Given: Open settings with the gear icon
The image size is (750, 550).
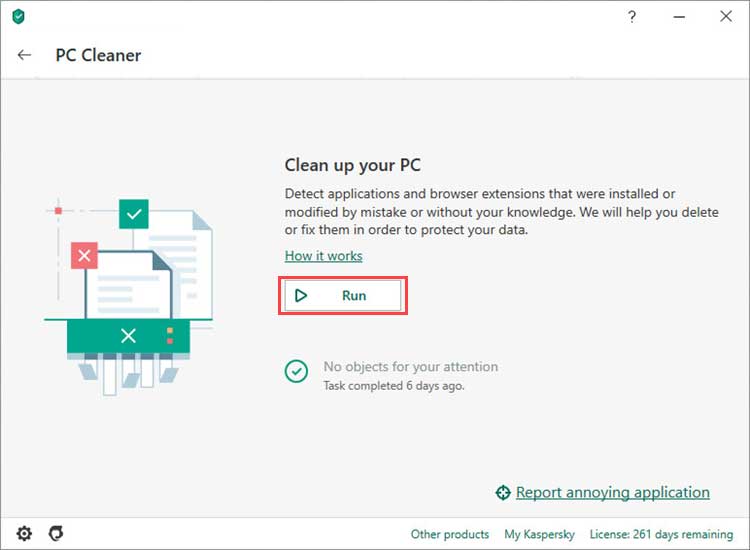Looking at the screenshot, I should (24, 533).
